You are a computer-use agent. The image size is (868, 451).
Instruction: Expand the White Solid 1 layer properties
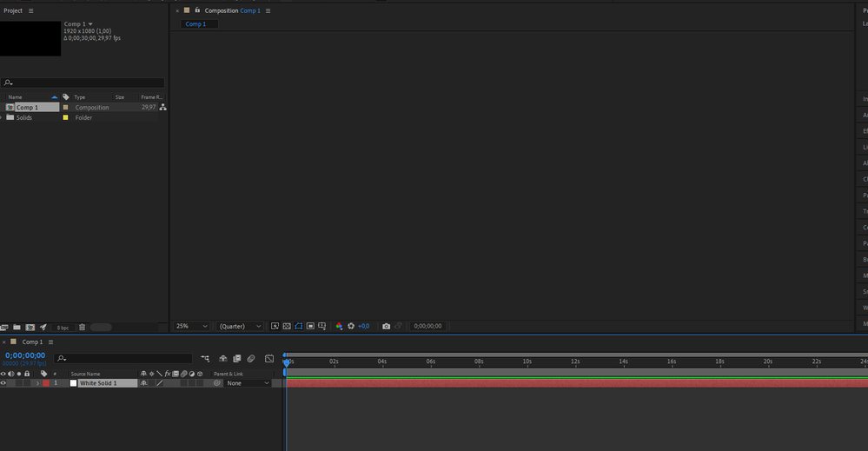[37, 383]
